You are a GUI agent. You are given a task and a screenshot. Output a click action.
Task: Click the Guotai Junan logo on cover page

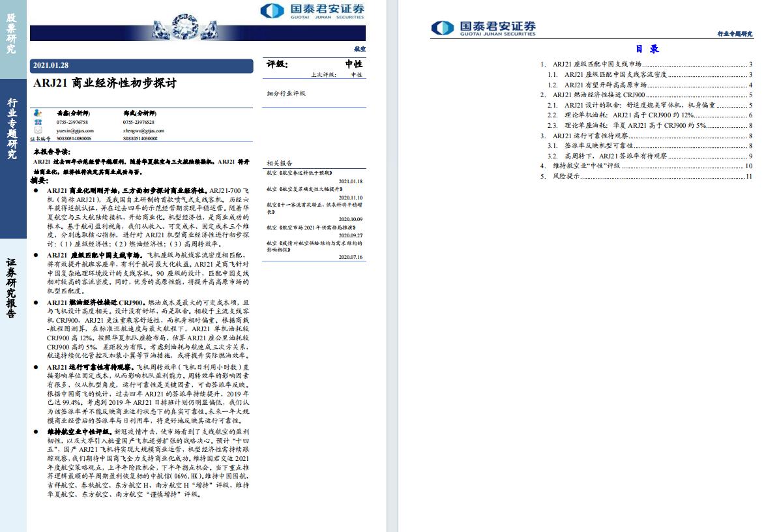tap(312, 11)
